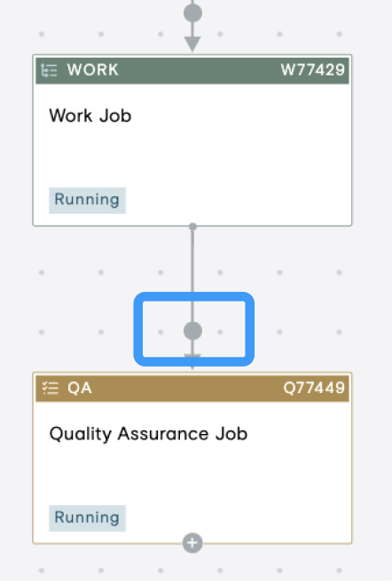The height and width of the screenshot is (584, 392).
Task: Select the highlighted connector midpoint circle
Action: click(x=192, y=331)
